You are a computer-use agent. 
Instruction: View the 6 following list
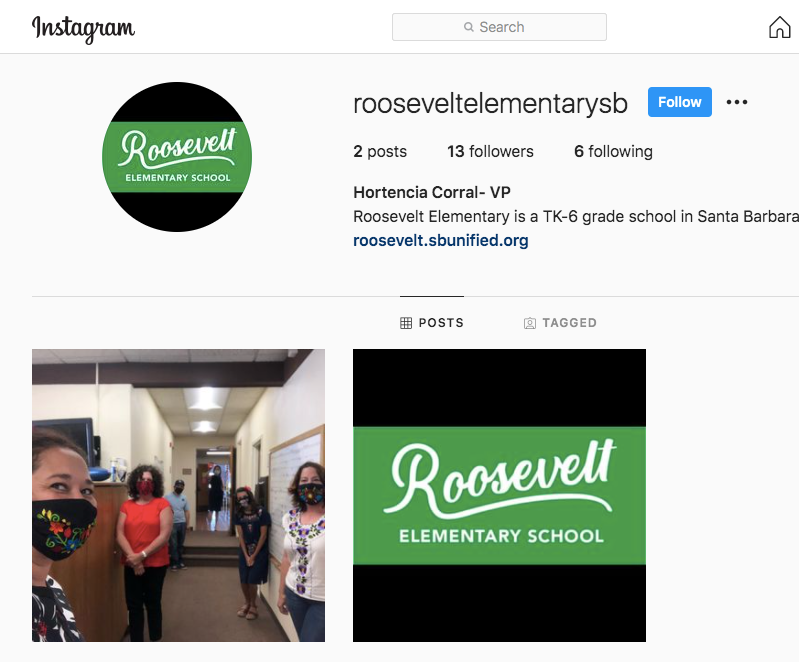pos(613,151)
